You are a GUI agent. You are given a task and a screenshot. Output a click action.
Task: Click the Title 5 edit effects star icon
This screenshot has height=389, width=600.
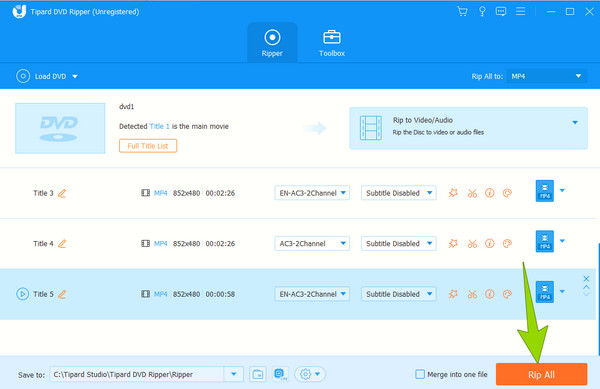tap(453, 294)
